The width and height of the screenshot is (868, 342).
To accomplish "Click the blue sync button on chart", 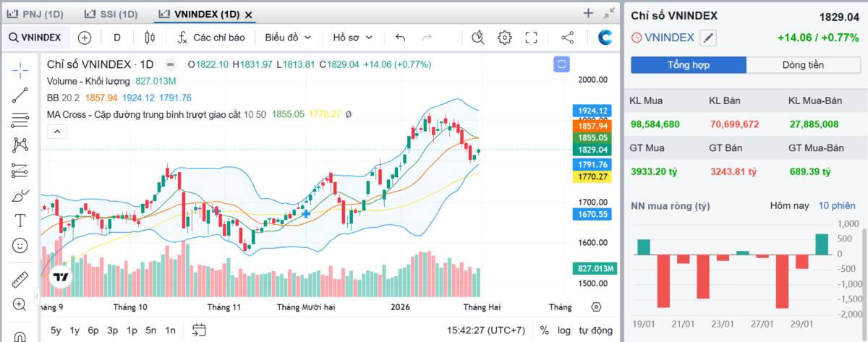I will [x=561, y=64].
